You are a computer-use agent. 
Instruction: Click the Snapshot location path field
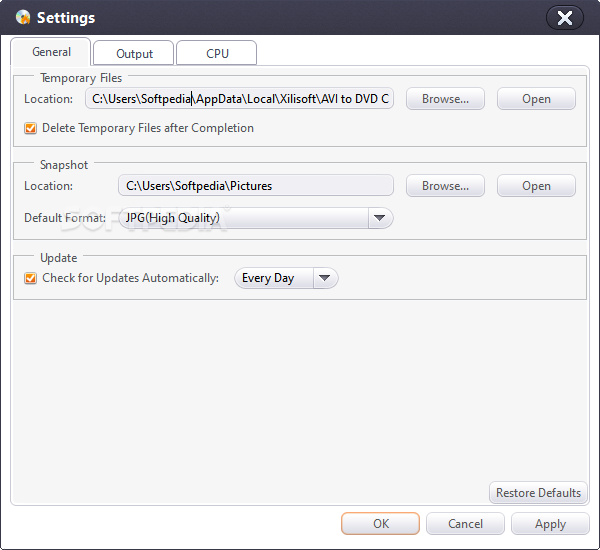(256, 186)
